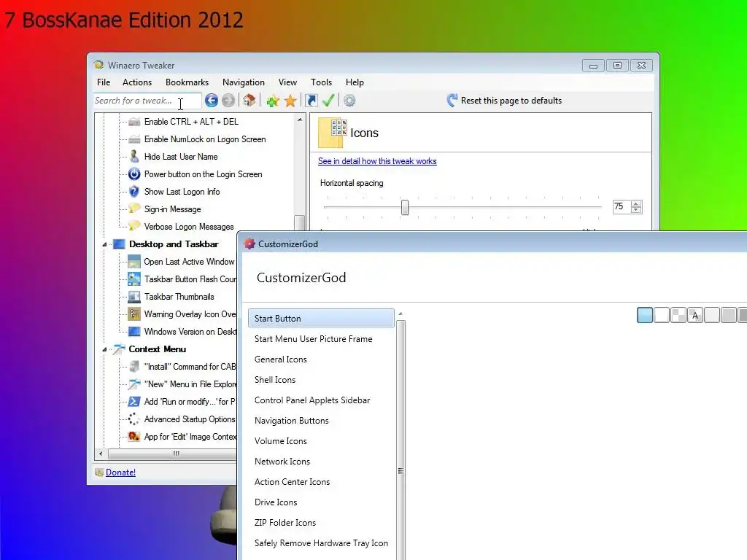Select 'Verbose Logon Messages' tree row

pyautogui.click(x=189, y=227)
